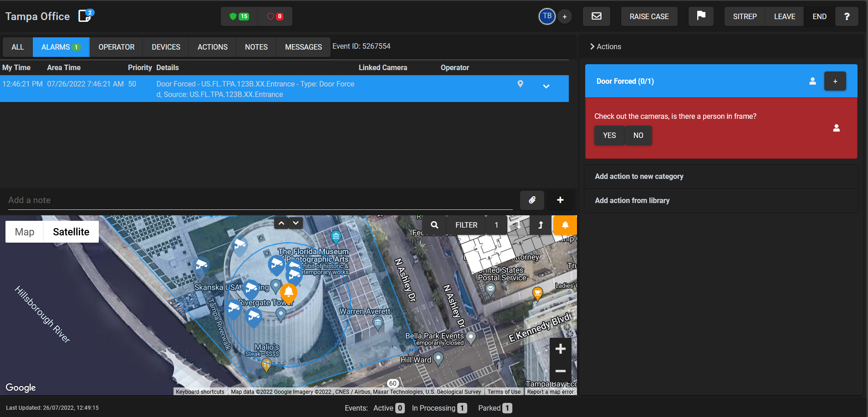Viewport: 868px width, 417px height.
Task: Click the person icon in red action card
Action: click(x=837, y=128)
